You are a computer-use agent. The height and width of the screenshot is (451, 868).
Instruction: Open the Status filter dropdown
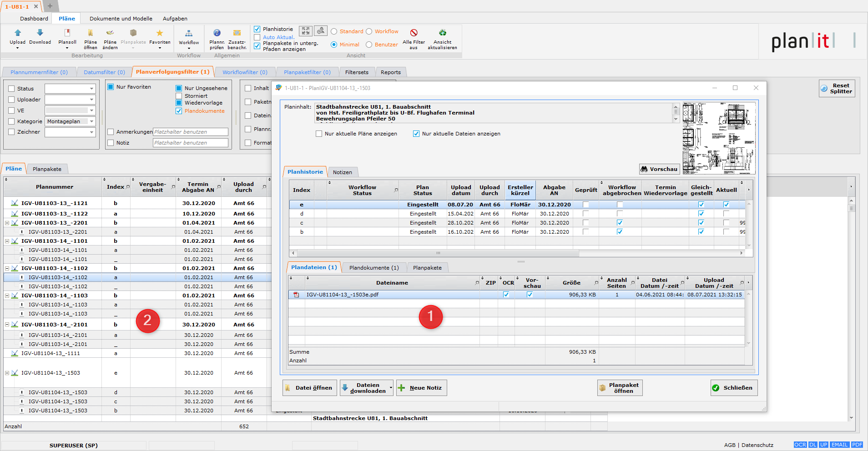pos(91,89)
